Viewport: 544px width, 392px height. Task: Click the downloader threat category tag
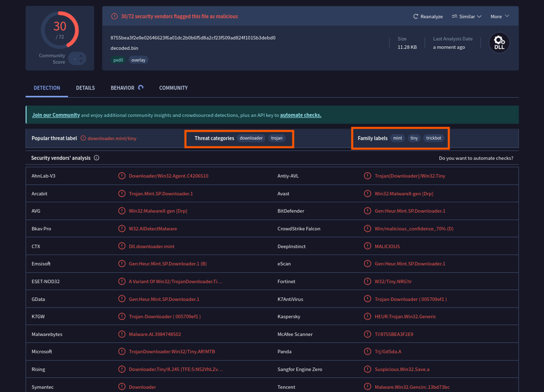coord(251,138)
